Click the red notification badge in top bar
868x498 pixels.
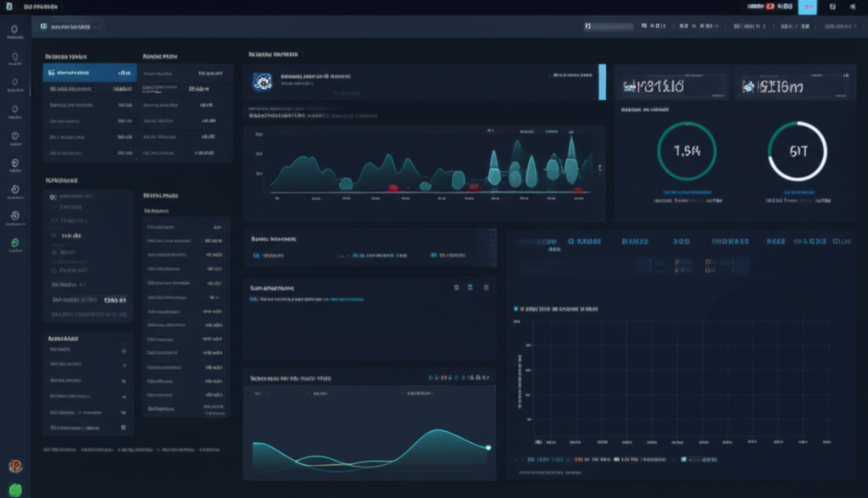coord(770,7)
